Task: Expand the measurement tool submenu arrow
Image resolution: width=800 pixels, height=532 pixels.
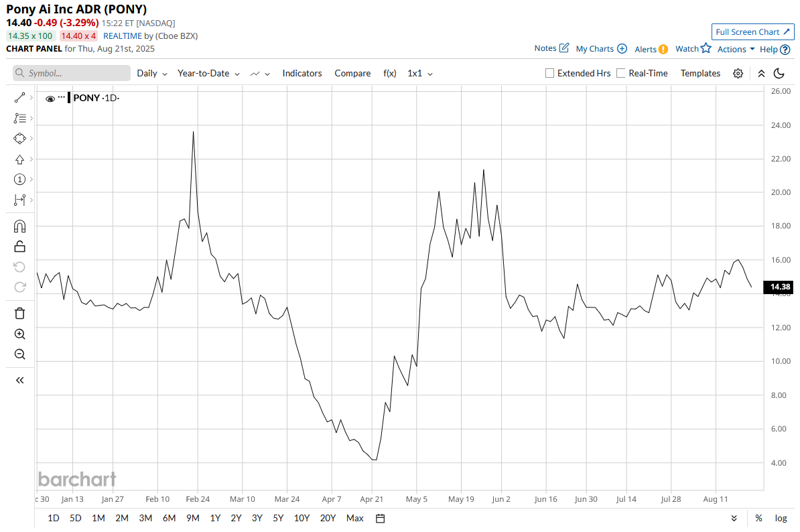Action: 31,200
